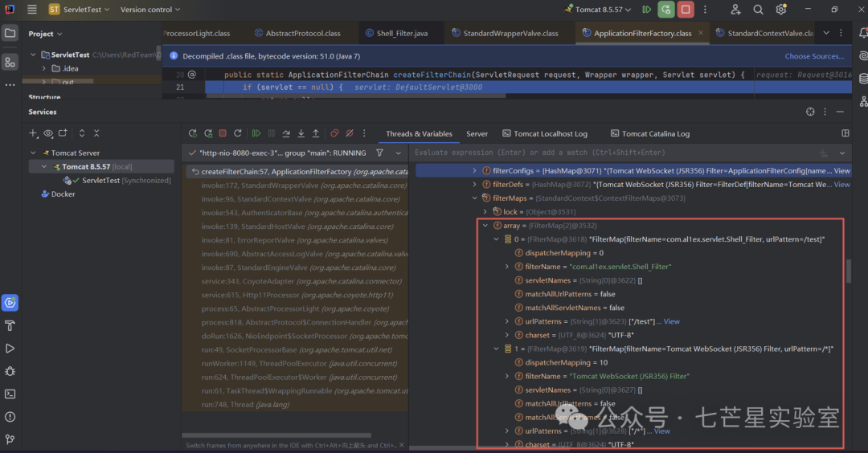Open ServletTest project dropdown

point(79,10)
